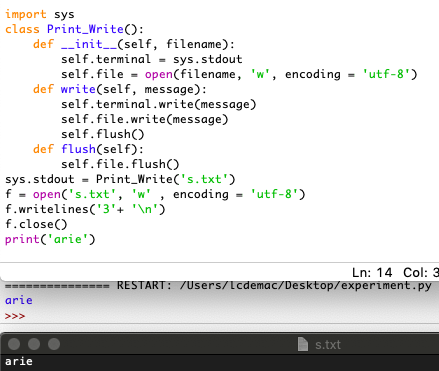Click the write method name after def

coord(78,89)
